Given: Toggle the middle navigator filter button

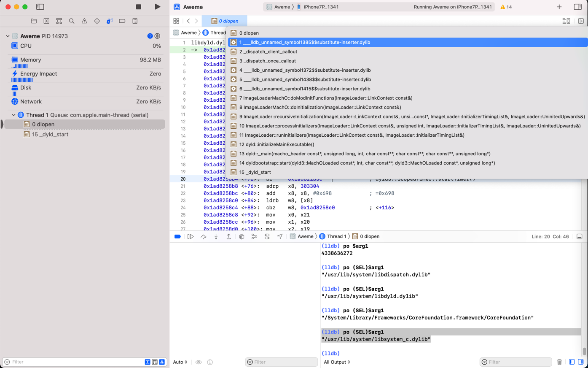Looking at the screenshot, I should (x=155, y=362).
